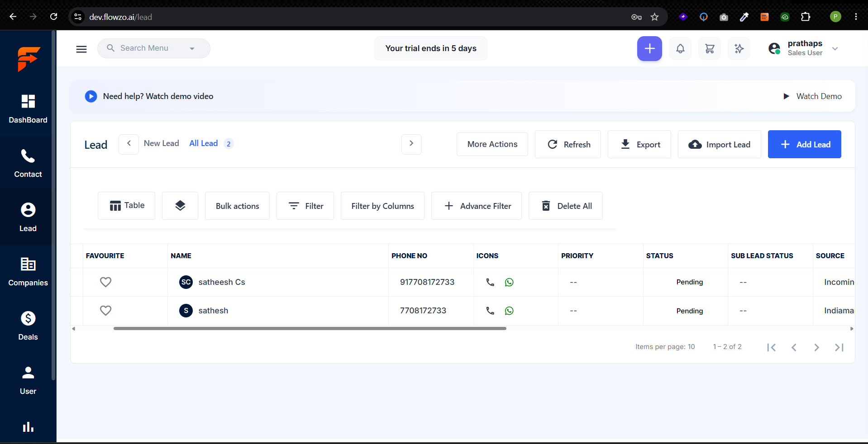This screenshot has width=868, height=444.
Task: Open DashBoard from the sidebar
Action: [x=28, y=109]
